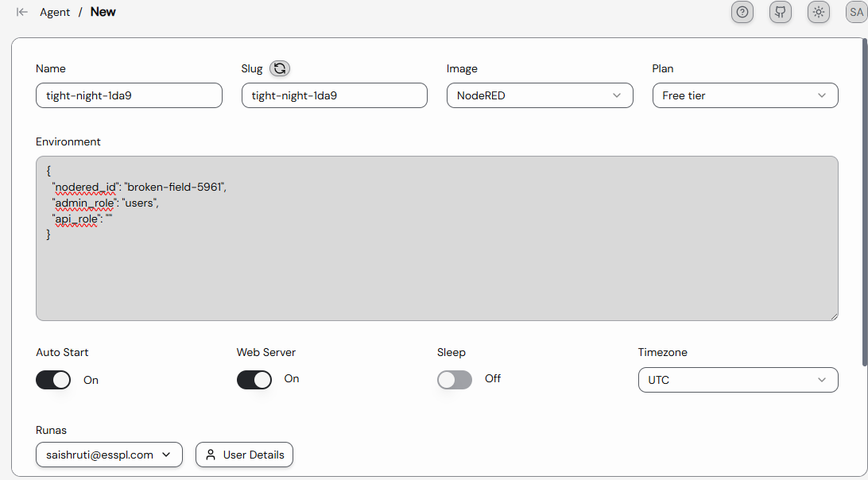The width and height of the screenshot is (868, 480).
Task: Toggle the Auto Start switch
Action: coord(53,380)
